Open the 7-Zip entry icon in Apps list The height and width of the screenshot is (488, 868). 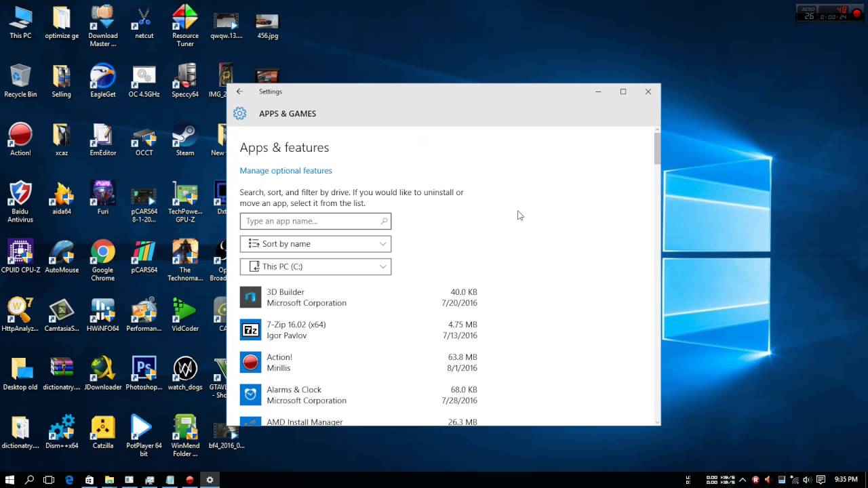click(x=250, y=330)
